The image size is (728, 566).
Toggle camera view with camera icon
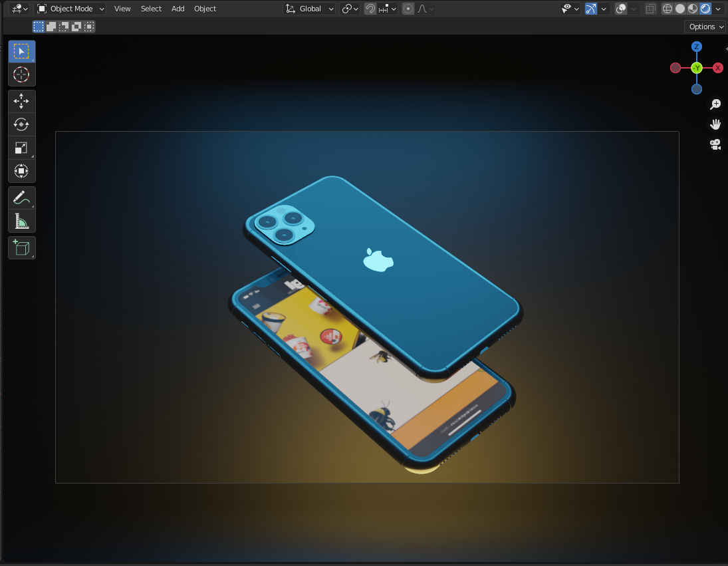715,144
